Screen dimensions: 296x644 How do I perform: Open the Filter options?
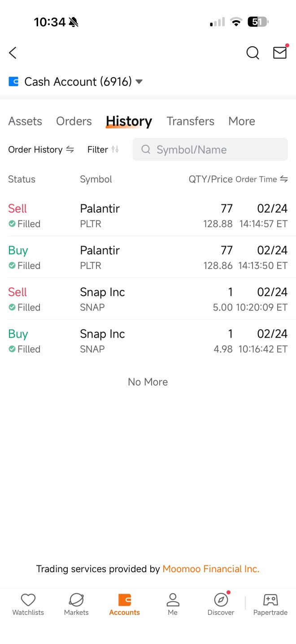pos(103,150)
